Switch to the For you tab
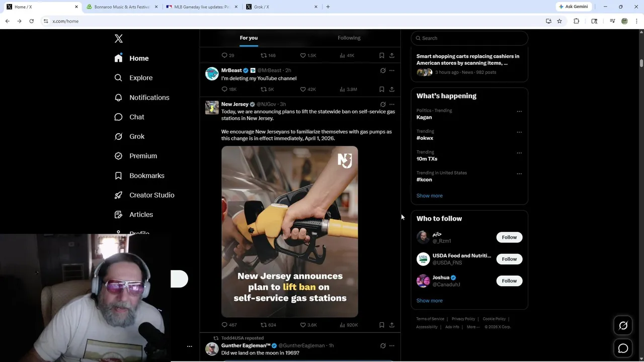 (x=249, y=38)
